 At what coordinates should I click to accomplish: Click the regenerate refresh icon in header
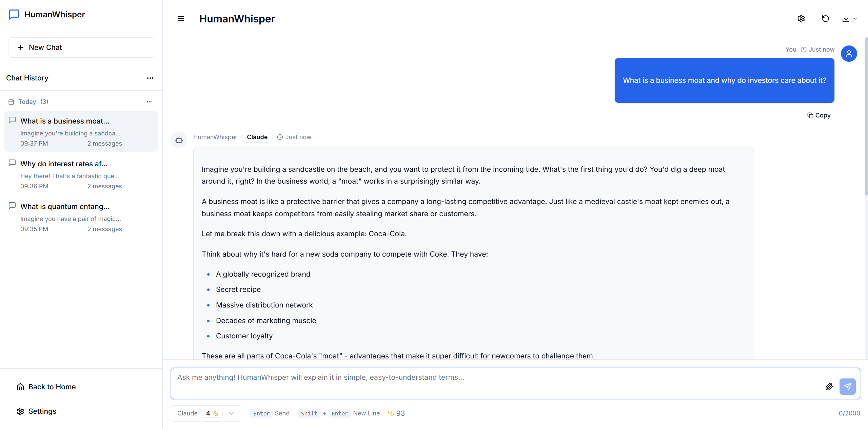(x=826, y=19)
